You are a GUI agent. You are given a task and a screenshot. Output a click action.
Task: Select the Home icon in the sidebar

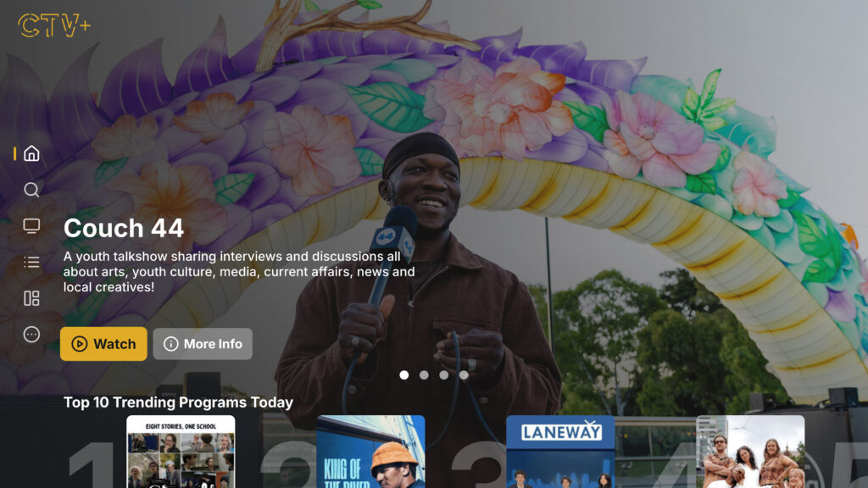point(31,153)
